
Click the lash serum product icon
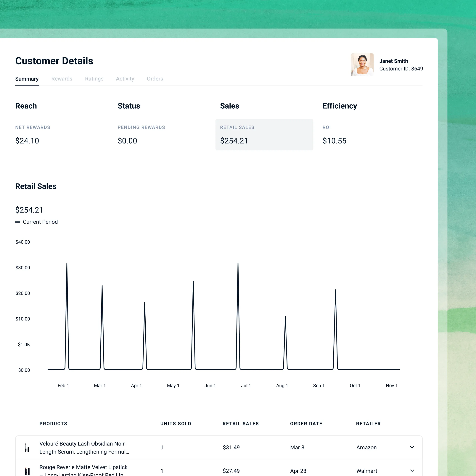pos(27,448)
